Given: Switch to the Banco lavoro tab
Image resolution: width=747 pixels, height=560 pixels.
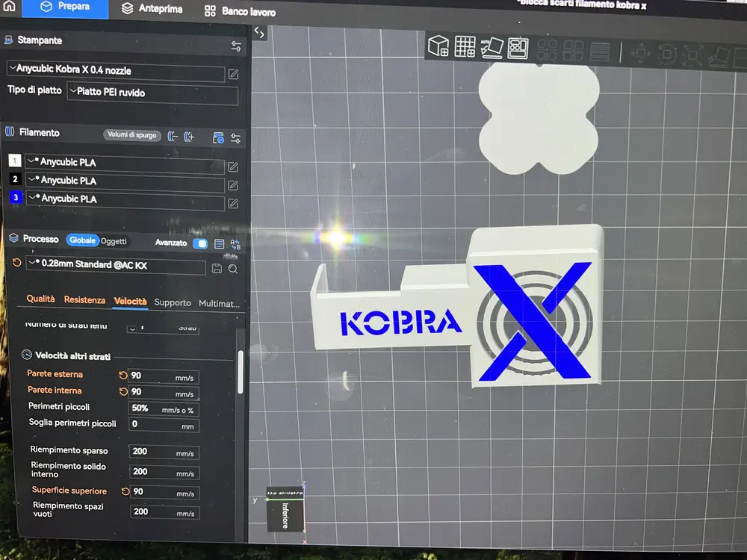Looking at the screenshot, I should [240, 11].
